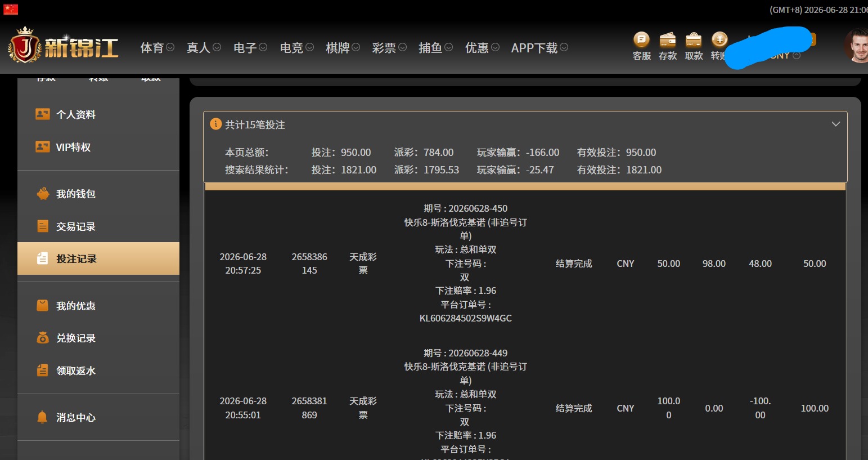Screen dimensions: 868x460
Task: Go to VIP特权 sidebar link
Action: click(x=73, y=147)
